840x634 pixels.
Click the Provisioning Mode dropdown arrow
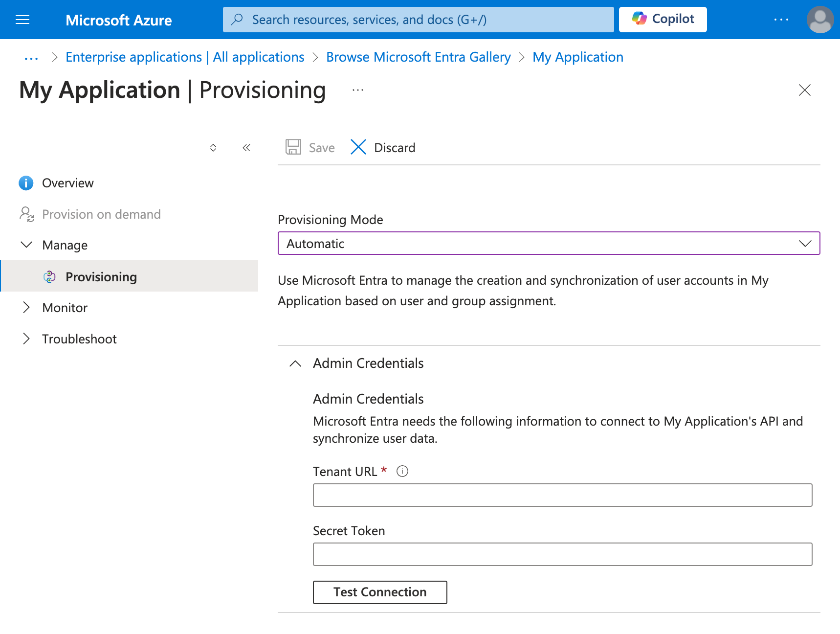pyautogui.click(x=805, y=244)
